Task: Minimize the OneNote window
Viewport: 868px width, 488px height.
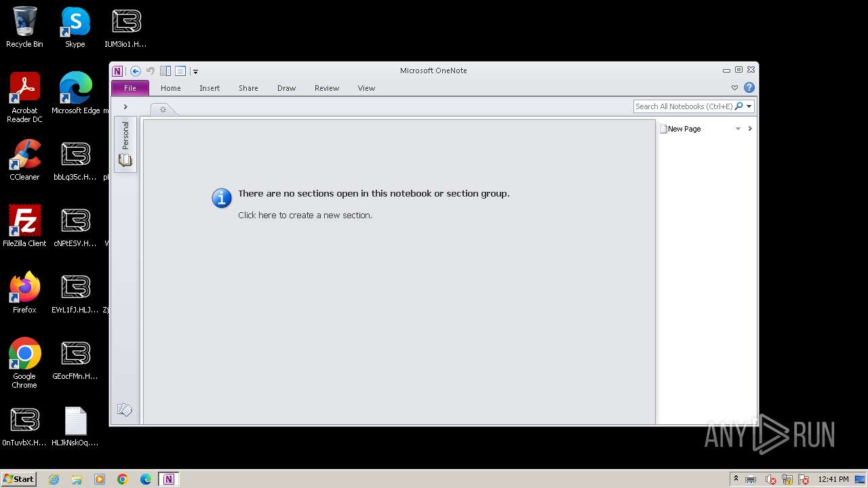Action: coord(726,70)
